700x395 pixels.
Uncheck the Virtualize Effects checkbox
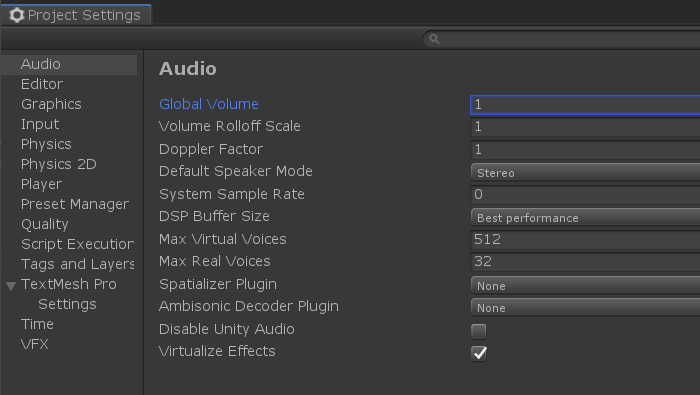coord(479,353)
